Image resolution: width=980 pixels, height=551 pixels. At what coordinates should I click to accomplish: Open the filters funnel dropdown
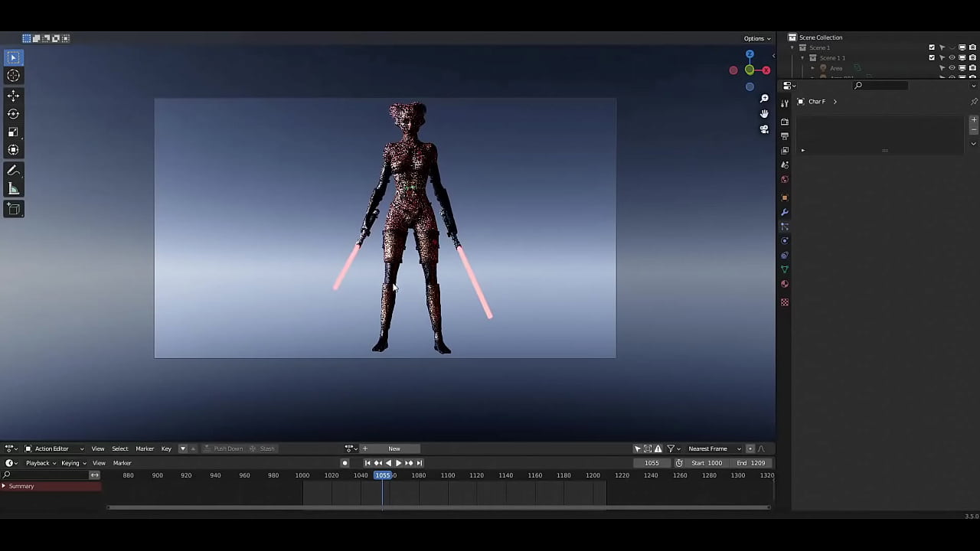point(672,449)
